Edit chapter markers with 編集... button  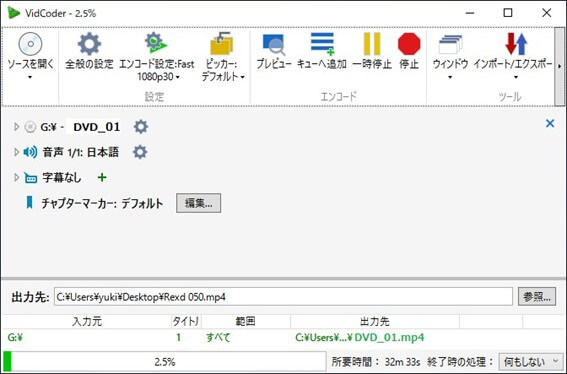point(199,203)
